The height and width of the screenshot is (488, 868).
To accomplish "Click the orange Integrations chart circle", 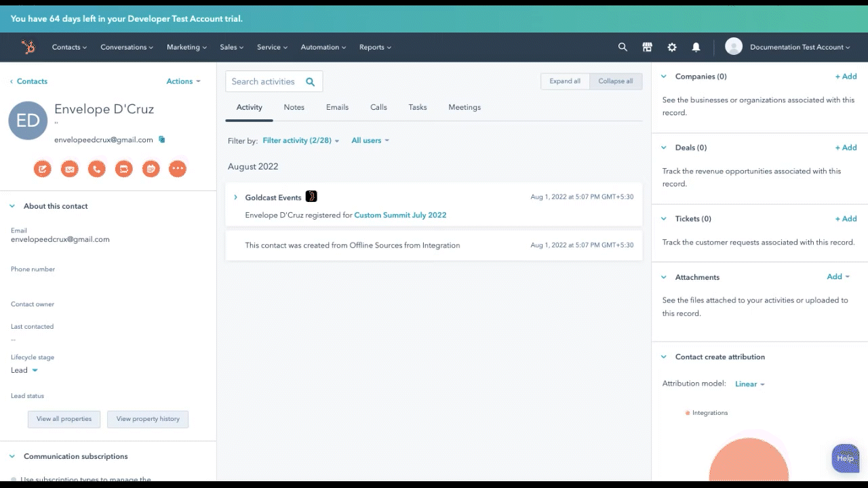I will tap(749, 459).
